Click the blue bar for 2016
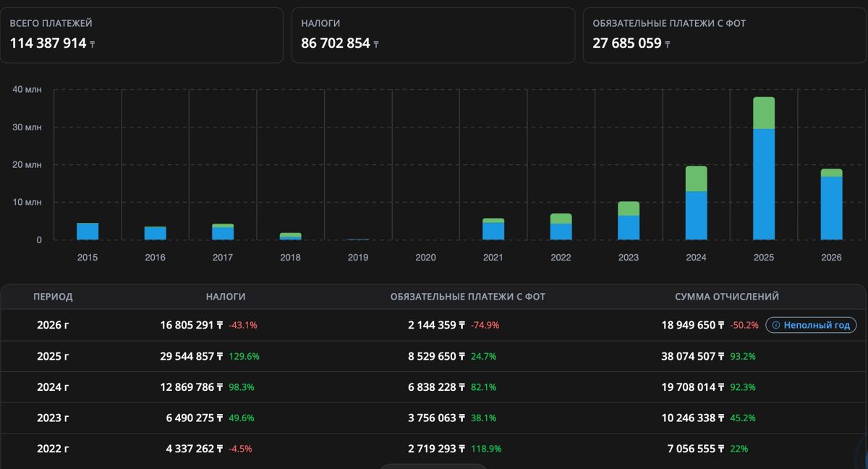The image size is (868, 469). [x=155, y=233]
